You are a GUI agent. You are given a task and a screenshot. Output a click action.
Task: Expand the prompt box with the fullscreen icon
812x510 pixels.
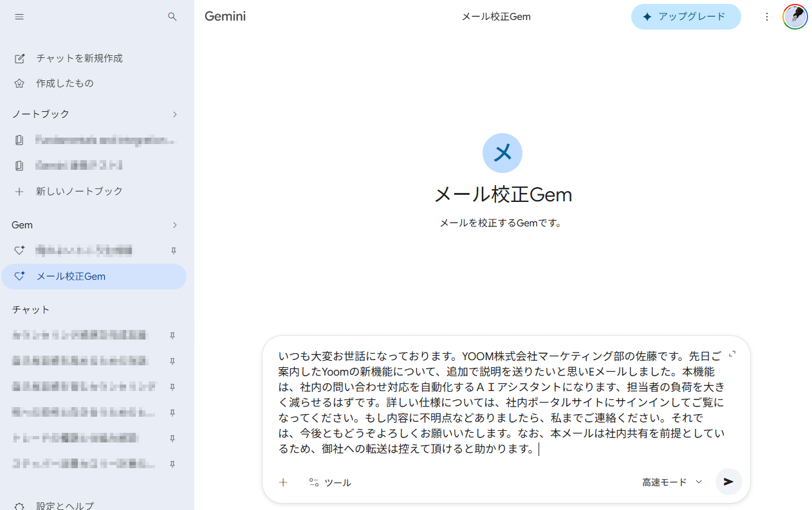tap(732, 354)
